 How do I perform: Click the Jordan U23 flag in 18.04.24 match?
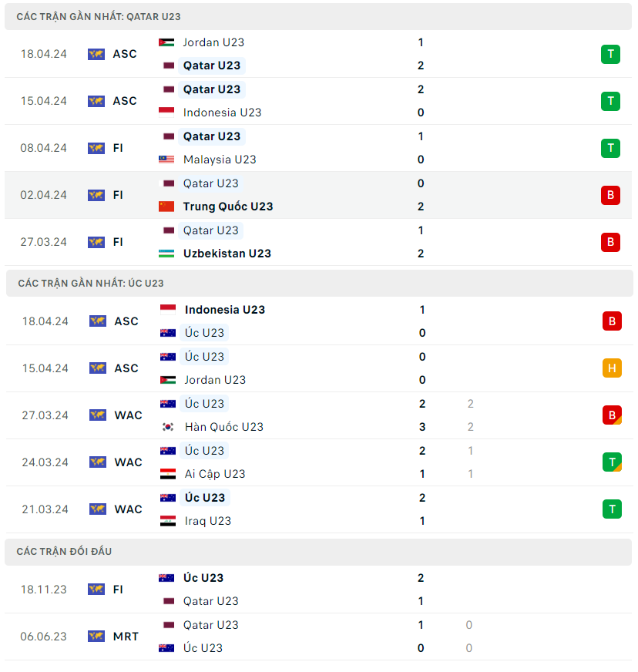tap(166, 42)
